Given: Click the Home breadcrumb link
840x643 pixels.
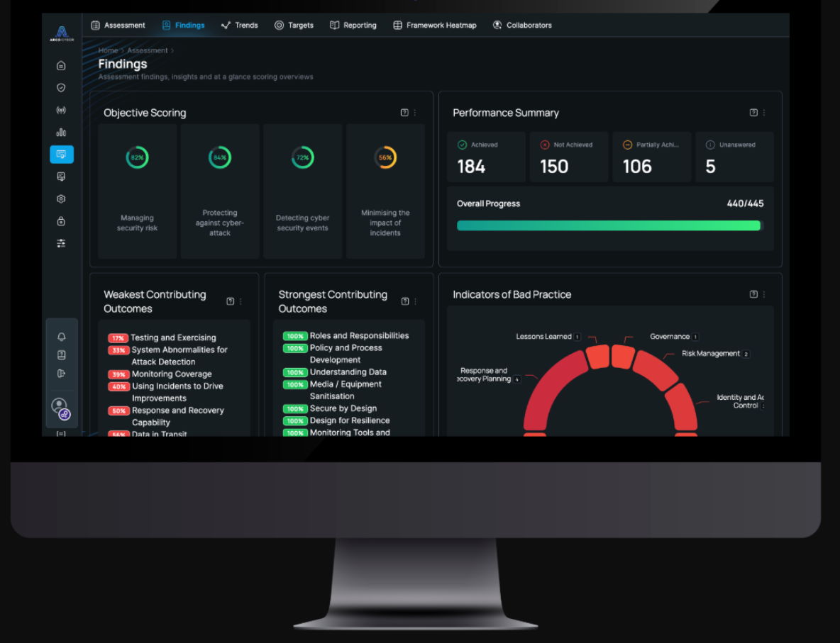Looking at the screenshot, I should (108, 50).
